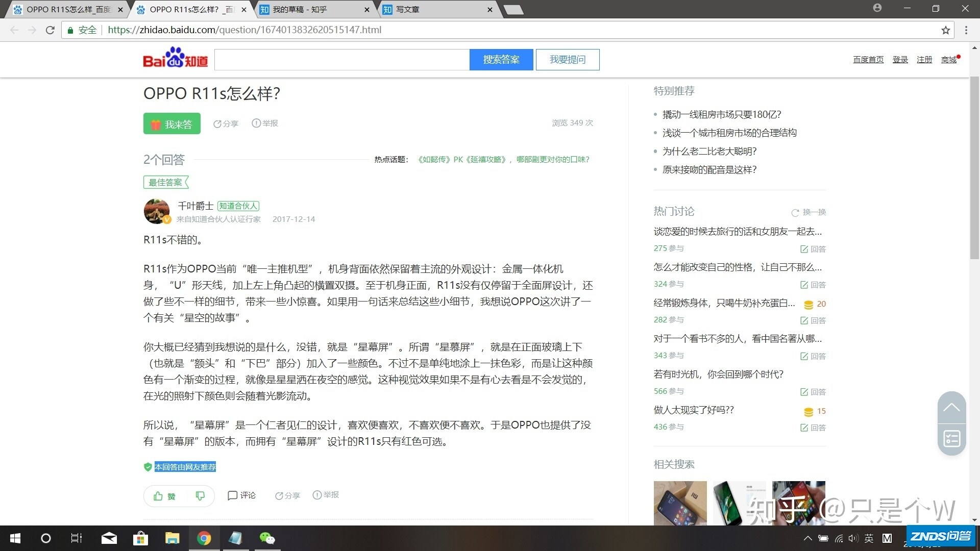Click the address bar URL
Screen dimensions: 980x551
coord(244,30)
